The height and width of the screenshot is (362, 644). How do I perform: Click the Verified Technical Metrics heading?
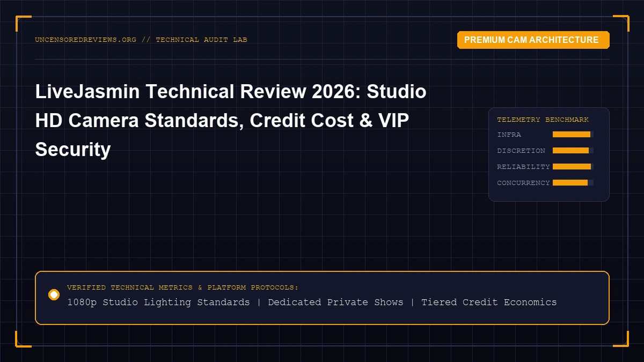coord(182,287)
